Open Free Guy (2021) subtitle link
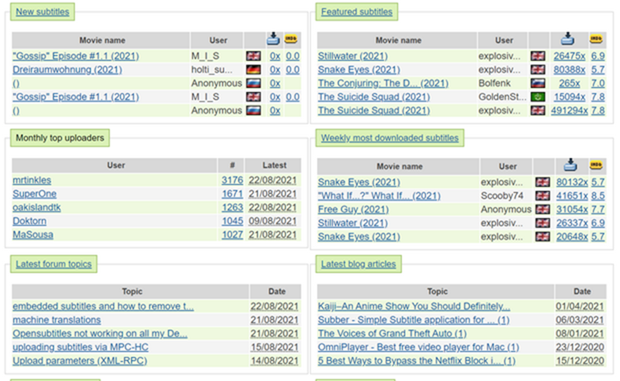This screenshot has width=620, height=381. (353, 209)
